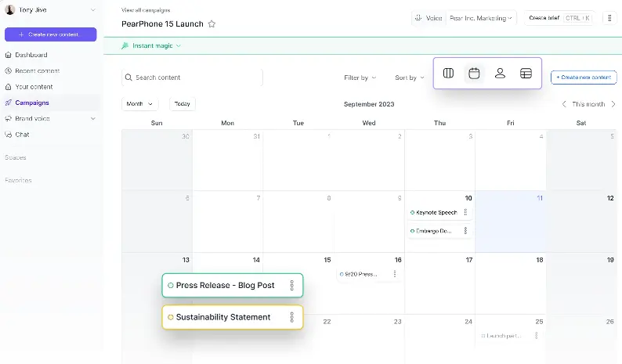The width and height of the screenshot is (622, 364).
Task: Switch to the person view icon
Action: [x=500, y=74]
